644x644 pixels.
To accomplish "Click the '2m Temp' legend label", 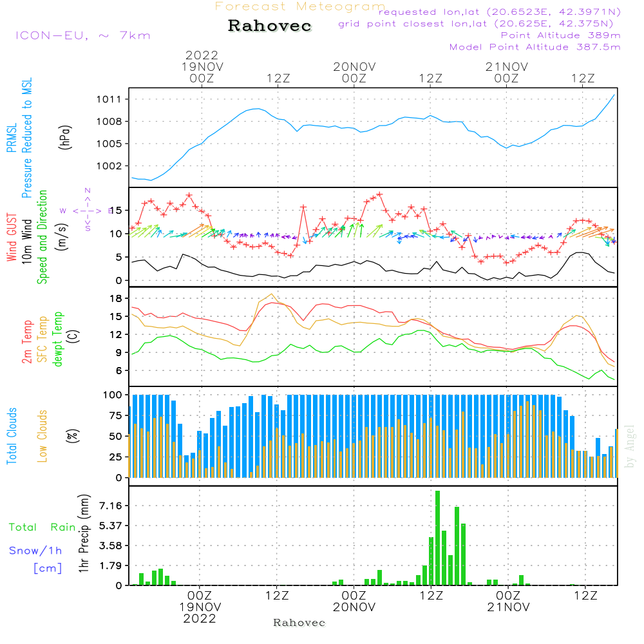I will (x=26, y=342).
